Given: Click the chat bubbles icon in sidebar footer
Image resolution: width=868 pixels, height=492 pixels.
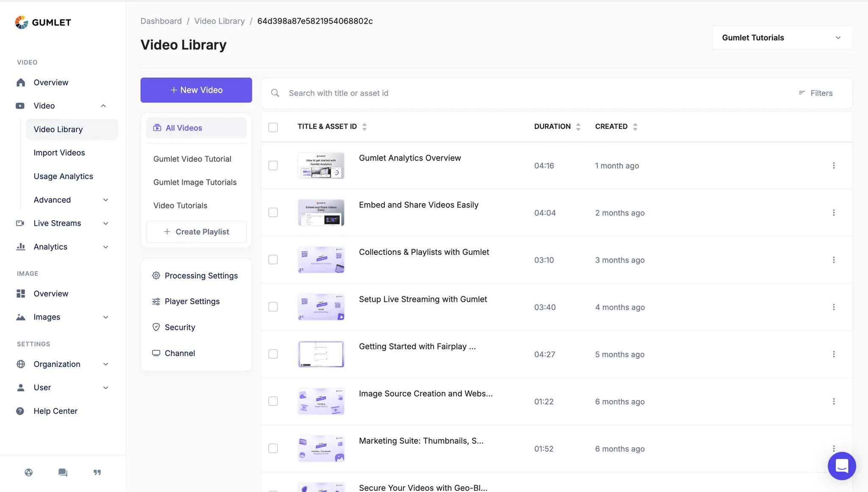Looking at the screenshot, I should tap(63, 473).
